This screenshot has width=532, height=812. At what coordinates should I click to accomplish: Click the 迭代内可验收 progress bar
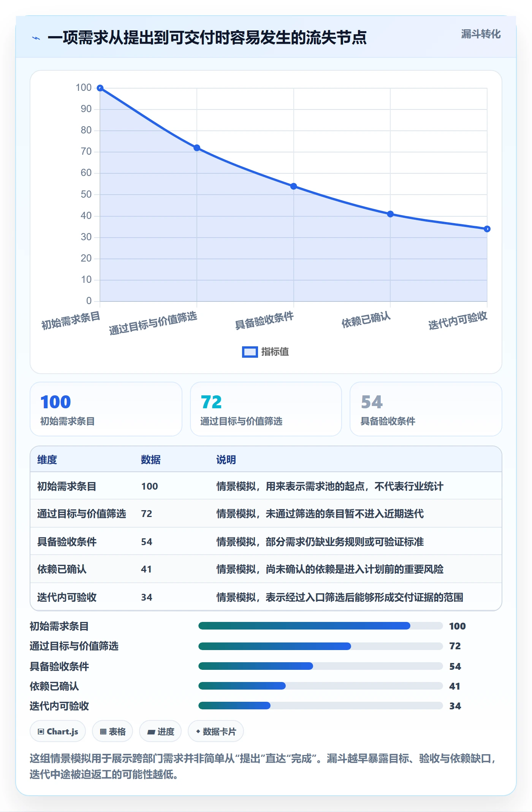321,706
